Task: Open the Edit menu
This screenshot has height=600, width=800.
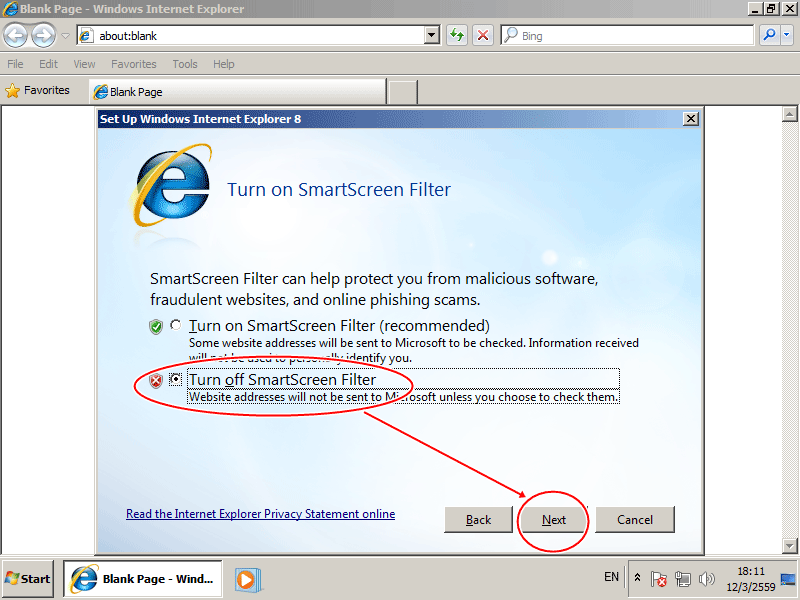Action: click(48, 64)
